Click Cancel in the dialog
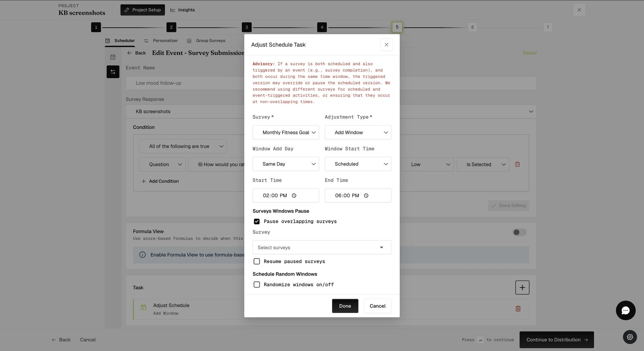The height and width of the screenshot is (351, 644). (x=377, y=306)
